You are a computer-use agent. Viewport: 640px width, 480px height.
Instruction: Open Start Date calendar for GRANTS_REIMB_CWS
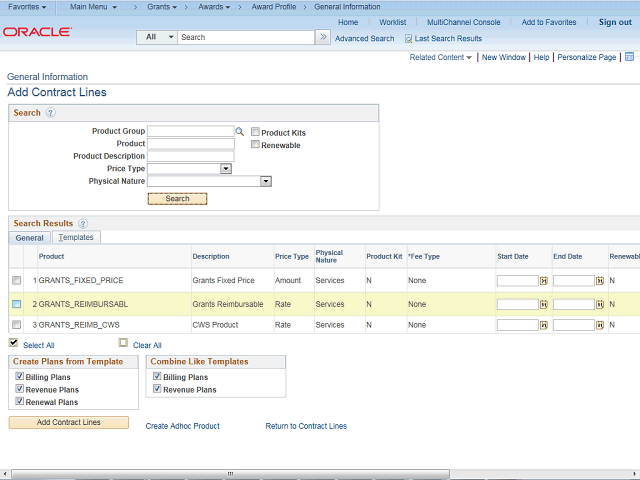point(544,325)
